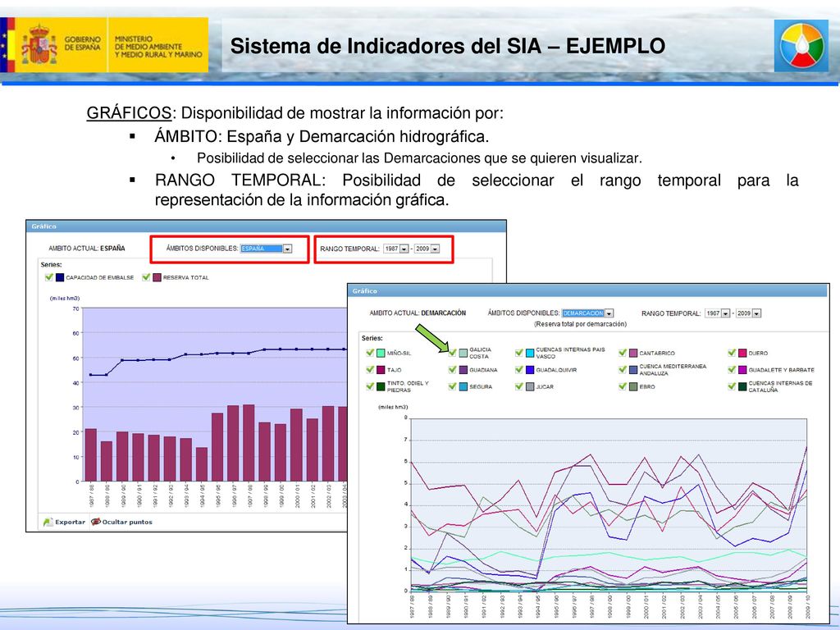This screenshot has height=630, width=840.
Task: Toggle the Cuencas Internas de Cataluña checkbox
Action: 732,386
